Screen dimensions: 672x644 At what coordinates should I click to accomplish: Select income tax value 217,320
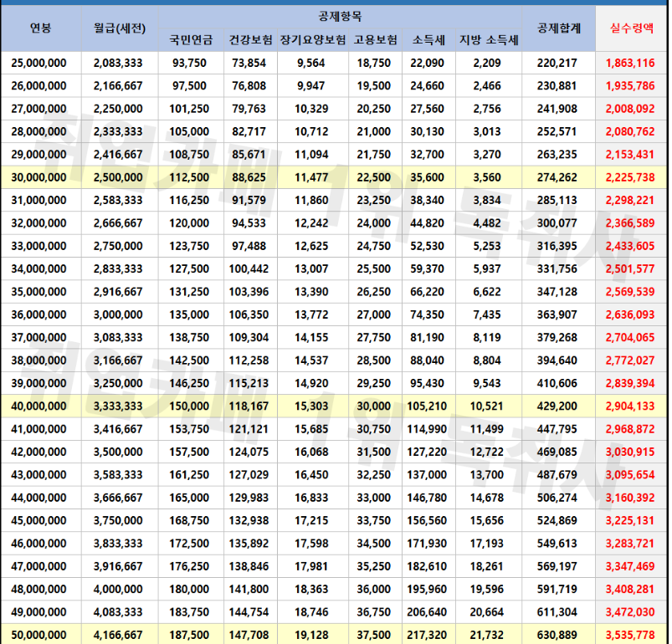tap(427, 636)
